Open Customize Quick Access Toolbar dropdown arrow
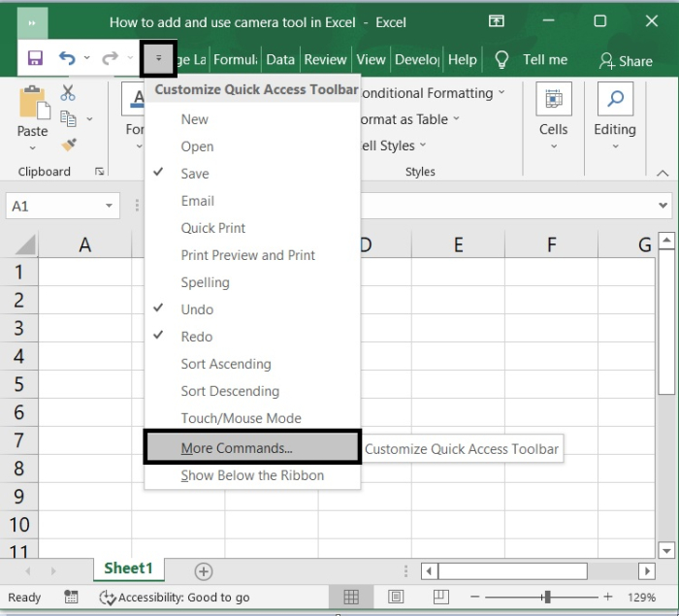Viewport: 679px width, 616px height. click(x=158, y=59)
